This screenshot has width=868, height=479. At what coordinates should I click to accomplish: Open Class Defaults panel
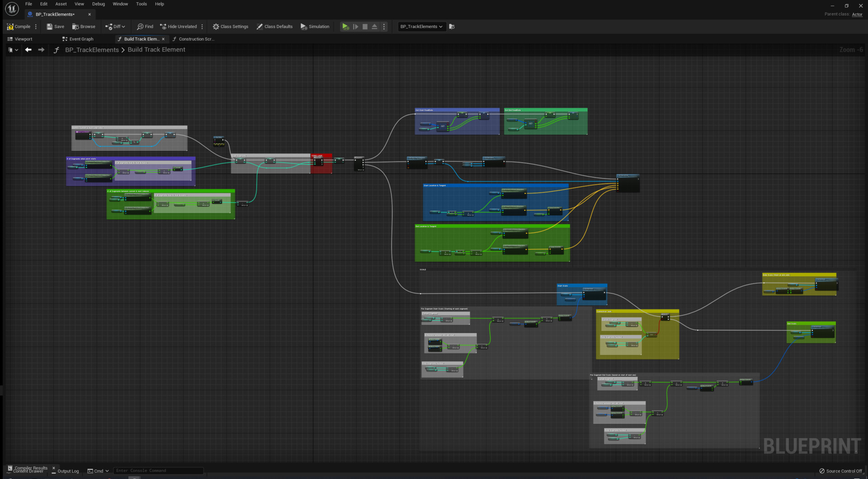(274, 27)
